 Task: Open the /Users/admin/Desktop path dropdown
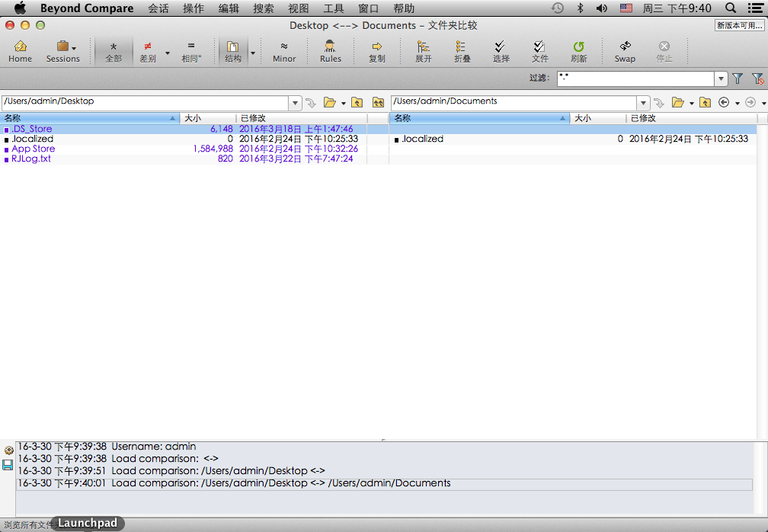[x=296, y=103]
